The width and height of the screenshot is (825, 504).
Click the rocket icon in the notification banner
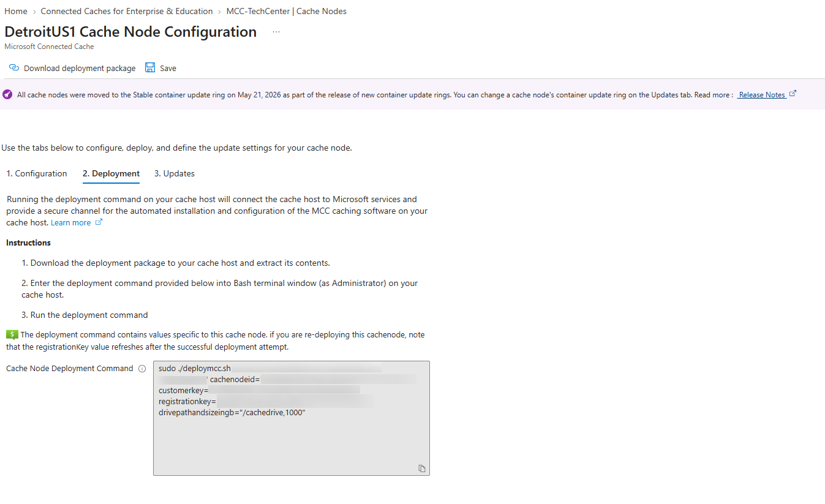point(7,94)
